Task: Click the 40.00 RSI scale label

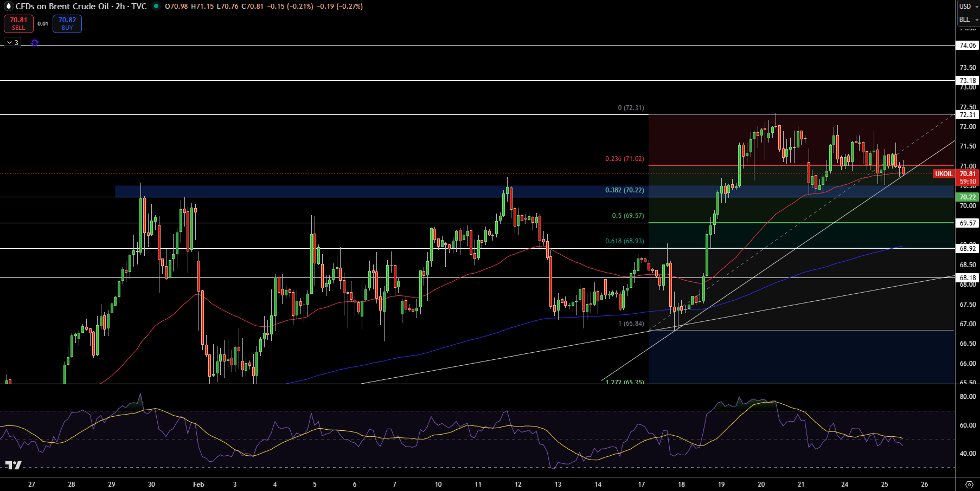Action: 968,454
